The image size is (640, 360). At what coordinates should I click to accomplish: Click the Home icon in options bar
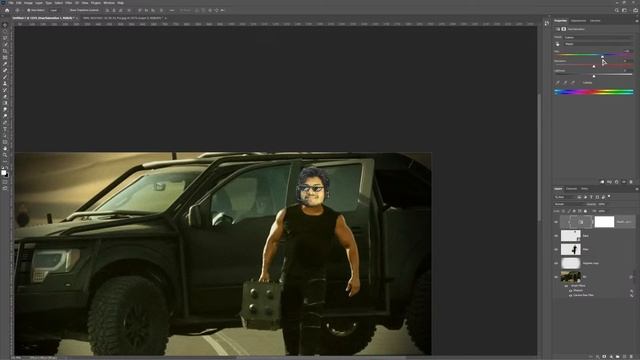click(x=7, y=10)
